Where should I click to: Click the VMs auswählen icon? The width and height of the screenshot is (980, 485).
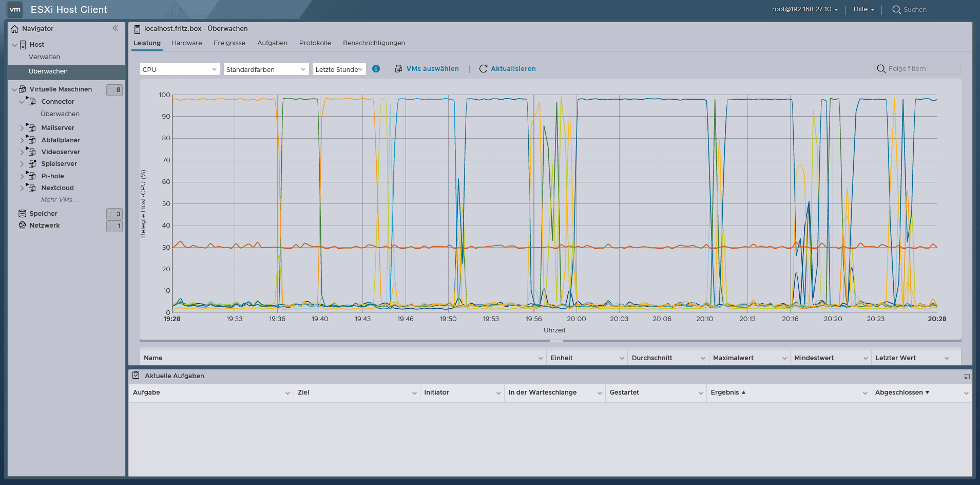(x=398, y=69)
